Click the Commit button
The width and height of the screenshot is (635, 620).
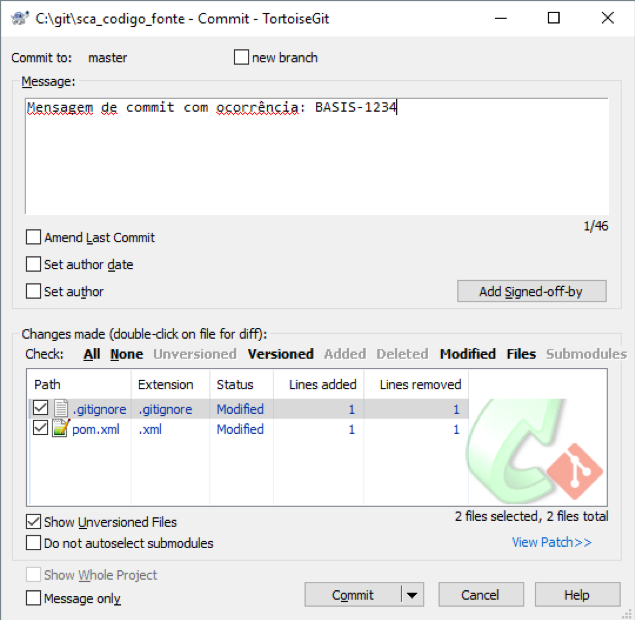[x=353, y=595]
